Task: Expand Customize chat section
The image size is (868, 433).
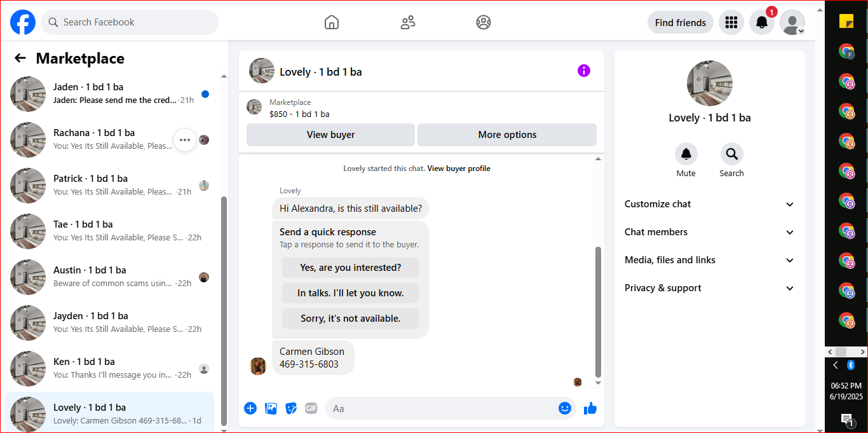Action: click(710, 204)
